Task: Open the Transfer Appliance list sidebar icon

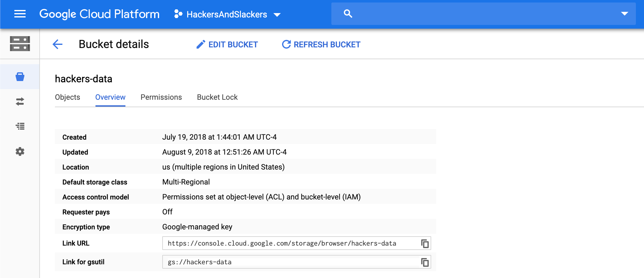Action: pos(20,126)
